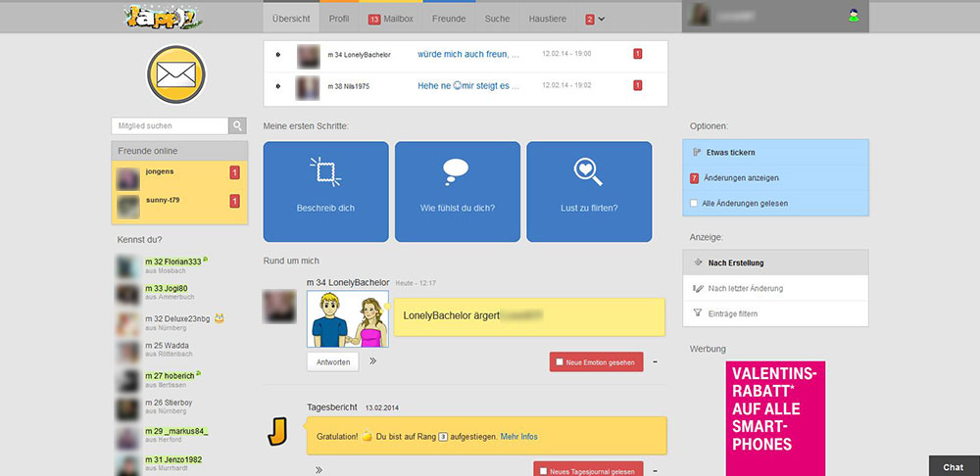
Task: Click the green user avatar icon at top right
Action: pos(855,17)
